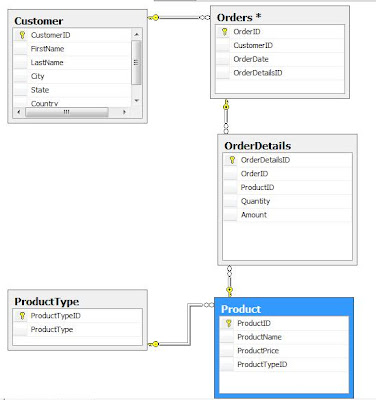Click the Customer table horizontal scroll thumb
This screenshot has height=400, width=376.
click(x=67, y=112)
